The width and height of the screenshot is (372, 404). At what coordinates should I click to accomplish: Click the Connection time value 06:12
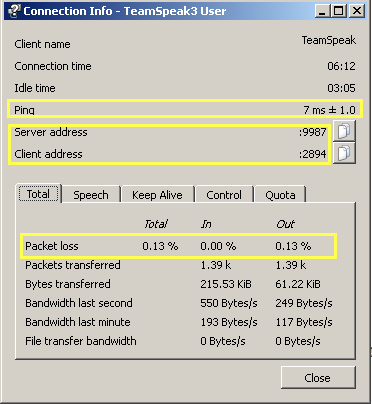pos(341,66)
